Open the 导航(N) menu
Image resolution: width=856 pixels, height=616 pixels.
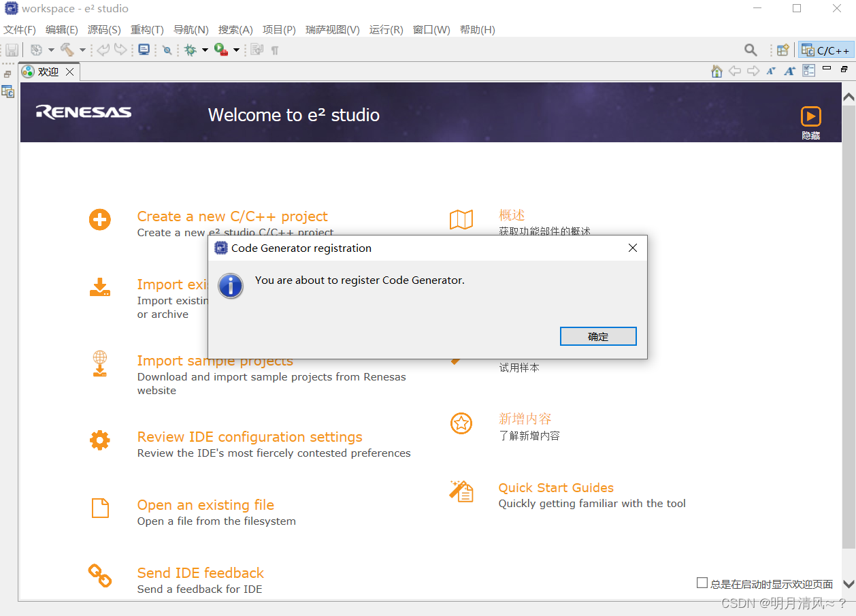pyautogui.click(x=191, y=30)
